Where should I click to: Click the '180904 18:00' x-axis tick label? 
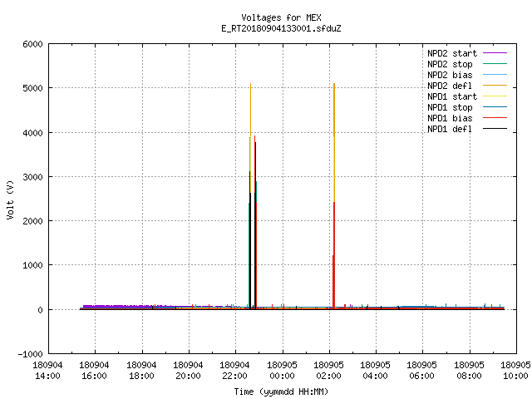click(141, 371)
